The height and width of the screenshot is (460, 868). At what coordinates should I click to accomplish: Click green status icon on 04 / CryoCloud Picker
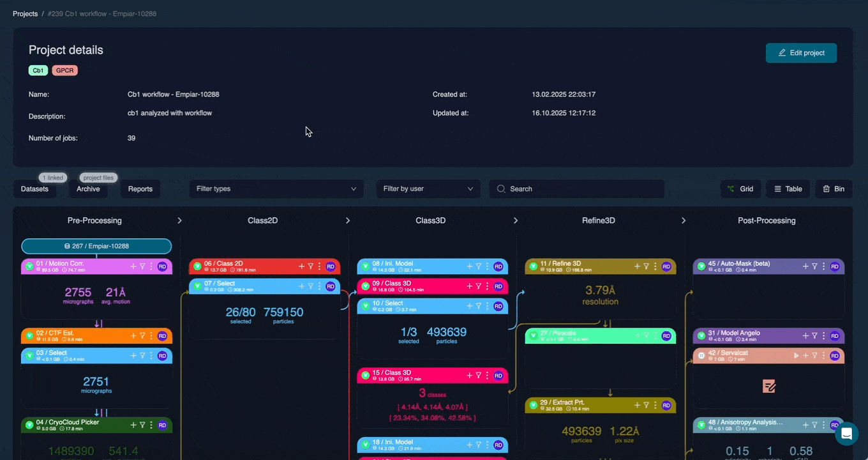click(x=29, y=425)
